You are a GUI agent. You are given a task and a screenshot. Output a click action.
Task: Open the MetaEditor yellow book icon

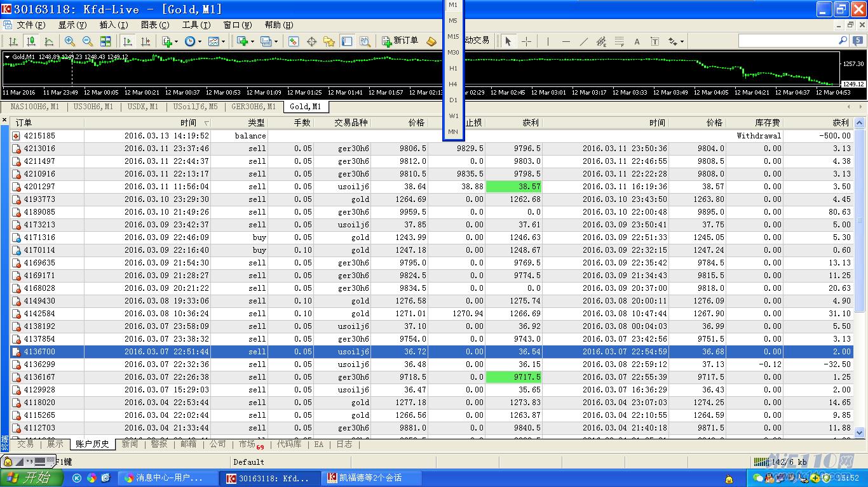point(431,41)
